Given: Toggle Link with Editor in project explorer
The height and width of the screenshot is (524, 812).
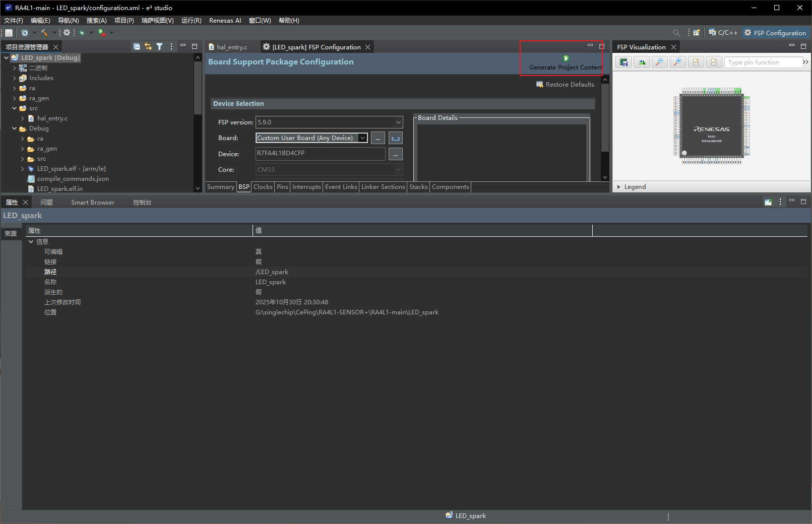Looking at the screenshot, I should click(x=148, y=46).
